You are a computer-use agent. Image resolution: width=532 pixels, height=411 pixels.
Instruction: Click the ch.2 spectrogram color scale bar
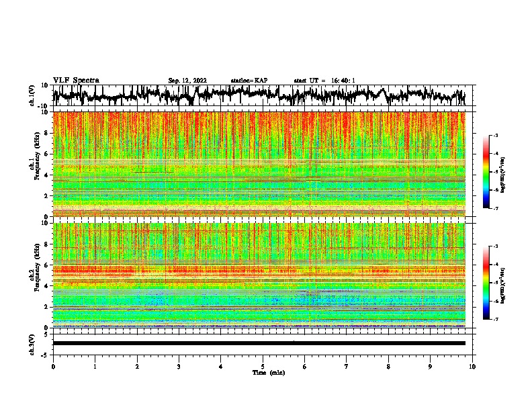pyautogui.click(x=486, y=283)
